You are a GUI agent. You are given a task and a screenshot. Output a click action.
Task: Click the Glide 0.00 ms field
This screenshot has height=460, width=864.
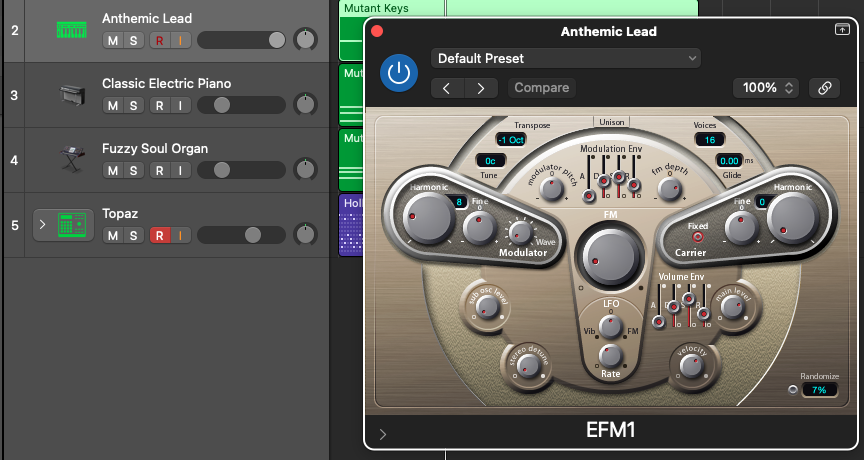tap(729, 161)
